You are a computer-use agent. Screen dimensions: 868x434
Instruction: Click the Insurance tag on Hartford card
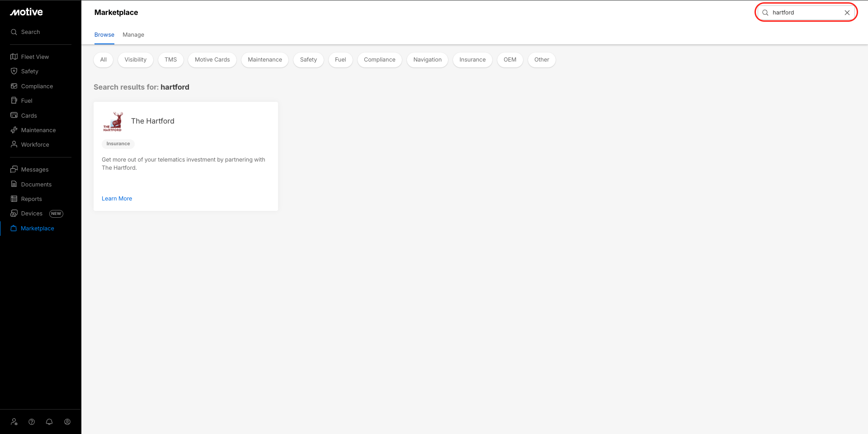[118, 144]
